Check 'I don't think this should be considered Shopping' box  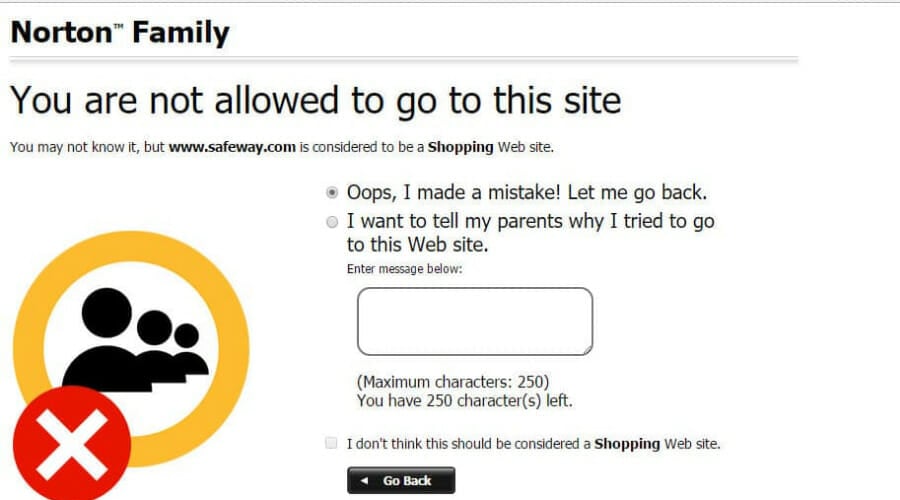click(331, 443)
